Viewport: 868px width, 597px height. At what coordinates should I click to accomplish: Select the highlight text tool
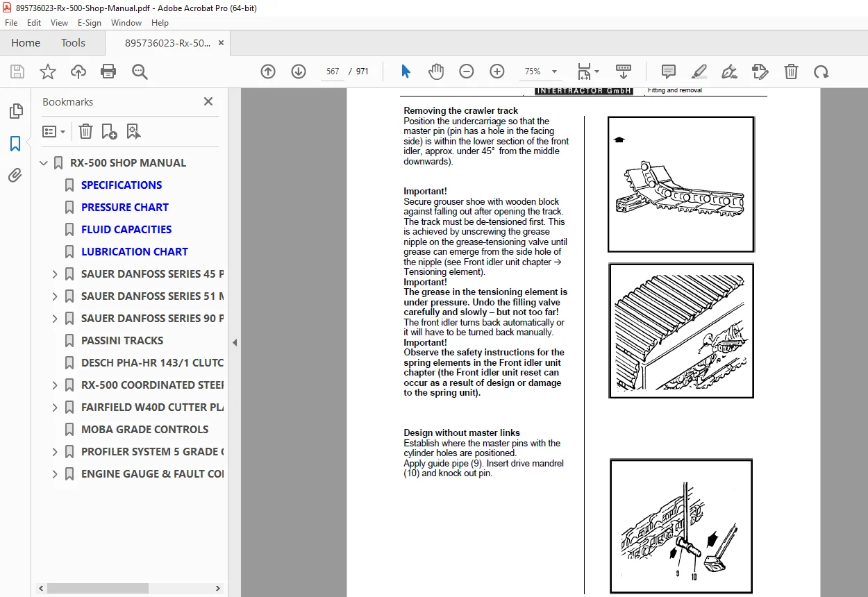click(x=699, y=72)
